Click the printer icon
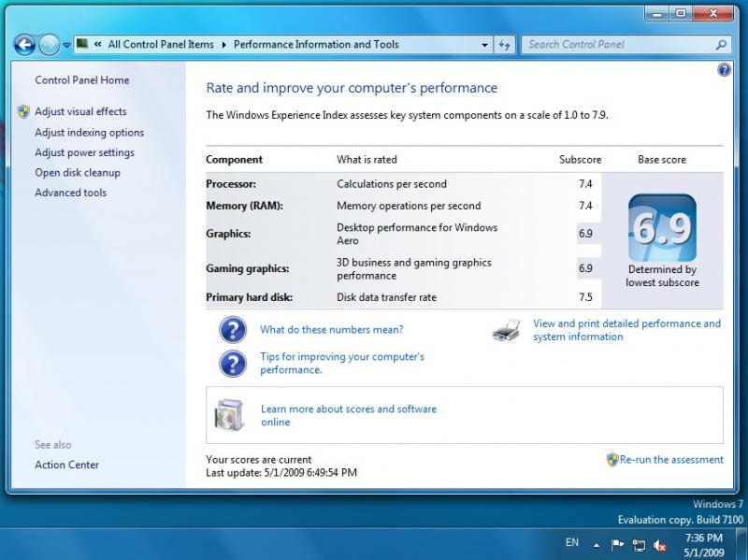748x560 pixels. pyautogui.click(x=506, y=330)
